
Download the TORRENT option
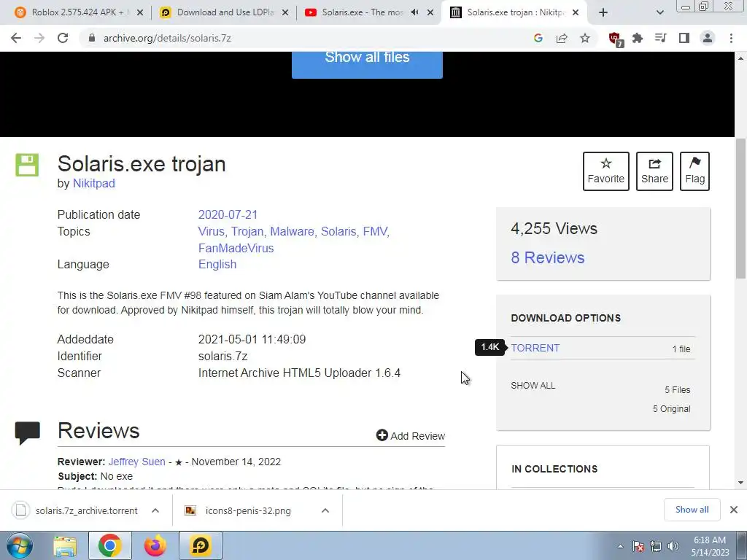click(x=535, y=348)
